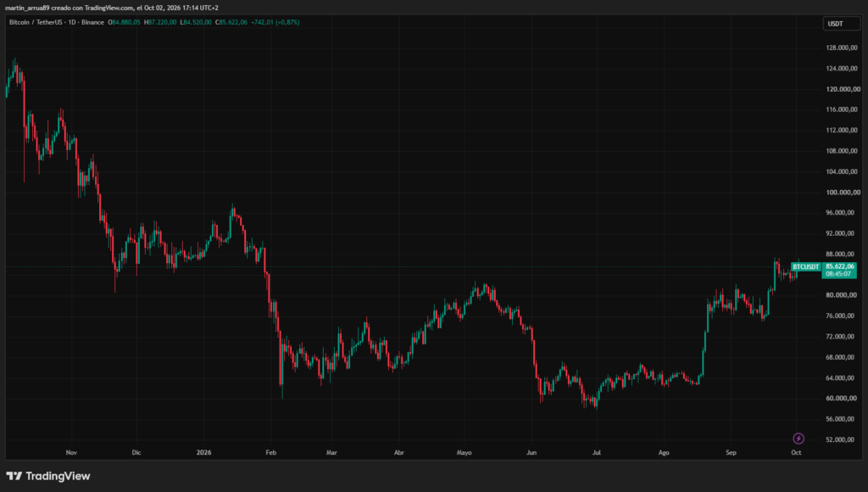Click the martin_arrua89 author caption
Screen dimensions: 868x492
click(112, 8)
